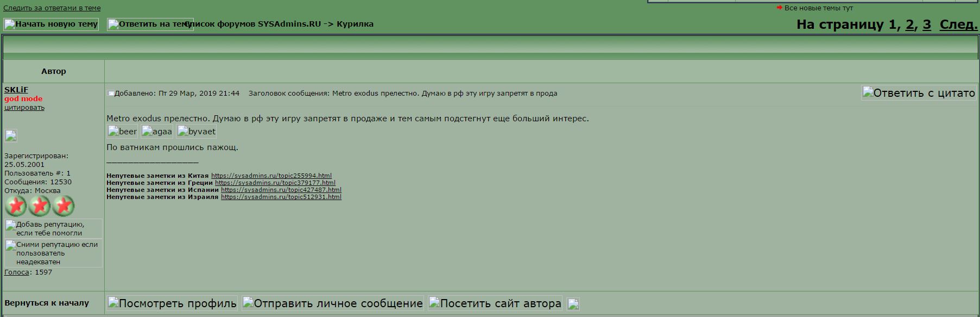The width and height of the screenshot is (980, 317).
Task: Go to page 2 of the topic
Action: pyautogui.click(x=909, y=24)
